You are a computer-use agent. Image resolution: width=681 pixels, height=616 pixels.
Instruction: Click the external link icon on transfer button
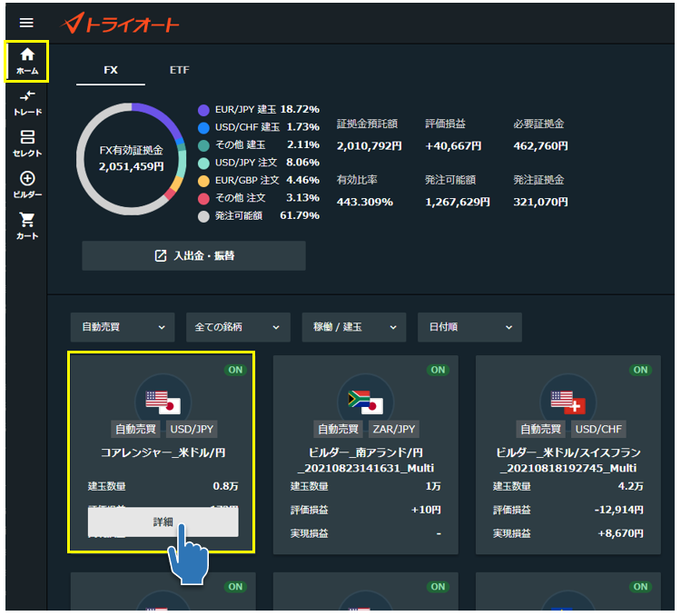click(160, 255)
